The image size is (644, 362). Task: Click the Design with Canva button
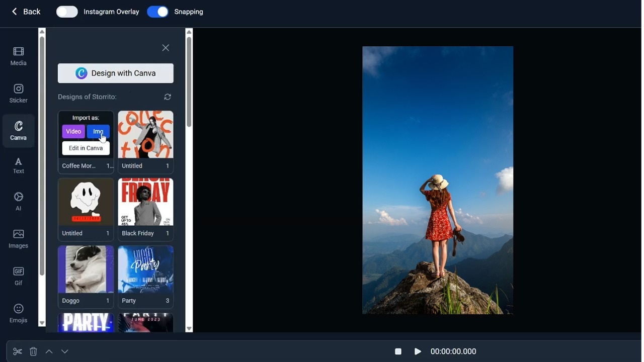point(116,73)
